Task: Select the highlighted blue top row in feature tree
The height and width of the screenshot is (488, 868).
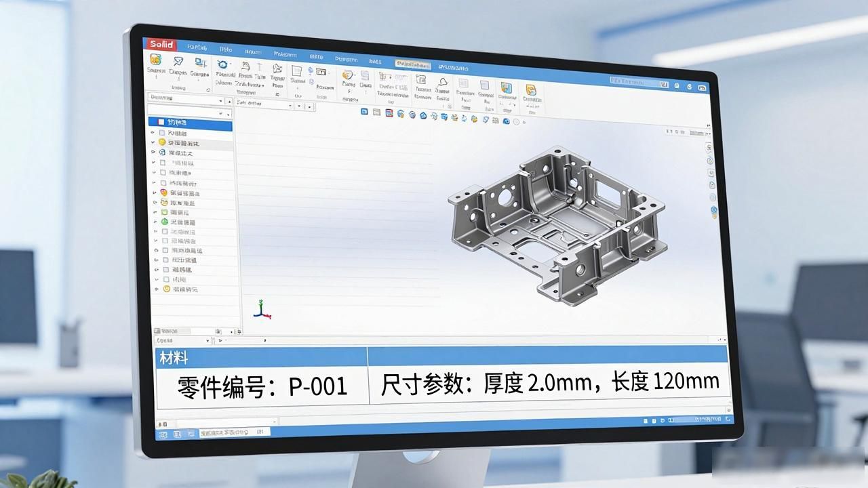Action: (x=191, y=124)
